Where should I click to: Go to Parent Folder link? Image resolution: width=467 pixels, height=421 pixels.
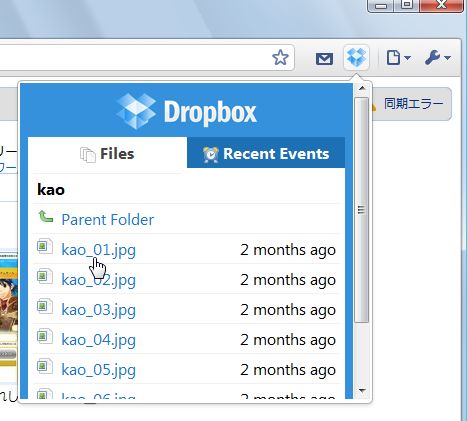[x=108, y=220]
